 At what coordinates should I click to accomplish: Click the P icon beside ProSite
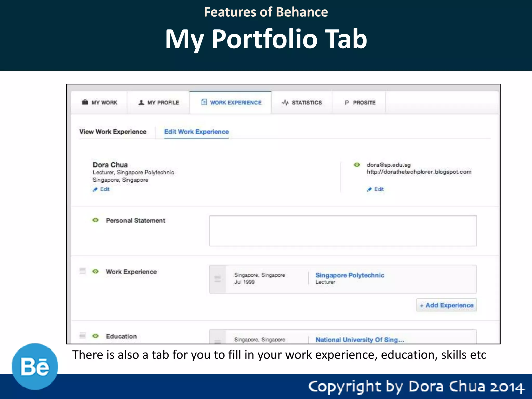pyautogui.click(x=347, y=103)
